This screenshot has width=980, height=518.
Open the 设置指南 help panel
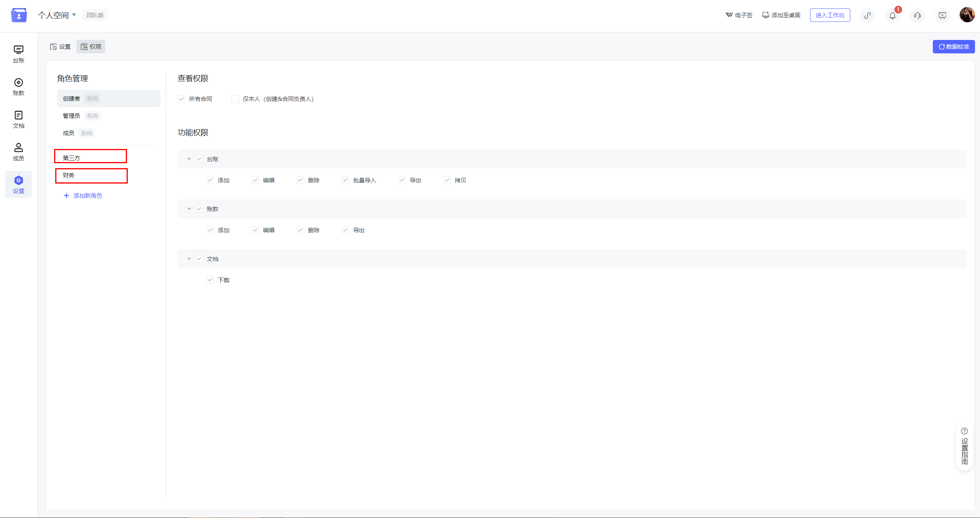[x=964, y=446]
